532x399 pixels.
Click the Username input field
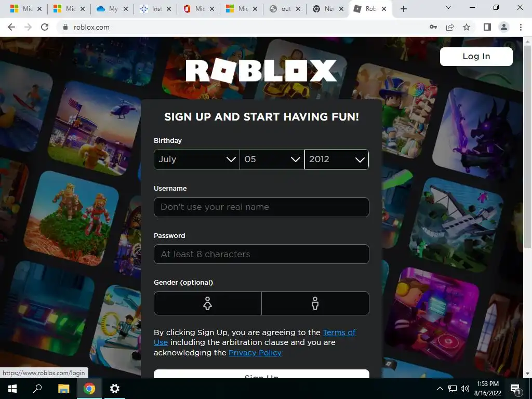[x=261, y=207]
